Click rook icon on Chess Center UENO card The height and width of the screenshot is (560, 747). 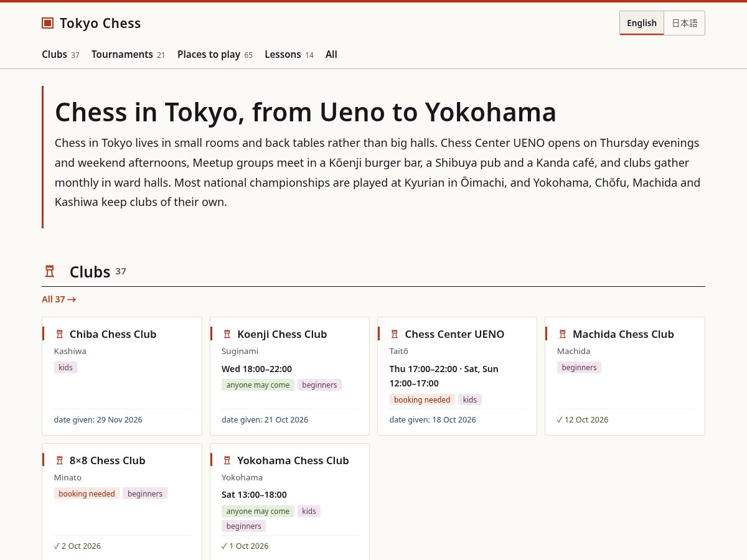[395, 334]
